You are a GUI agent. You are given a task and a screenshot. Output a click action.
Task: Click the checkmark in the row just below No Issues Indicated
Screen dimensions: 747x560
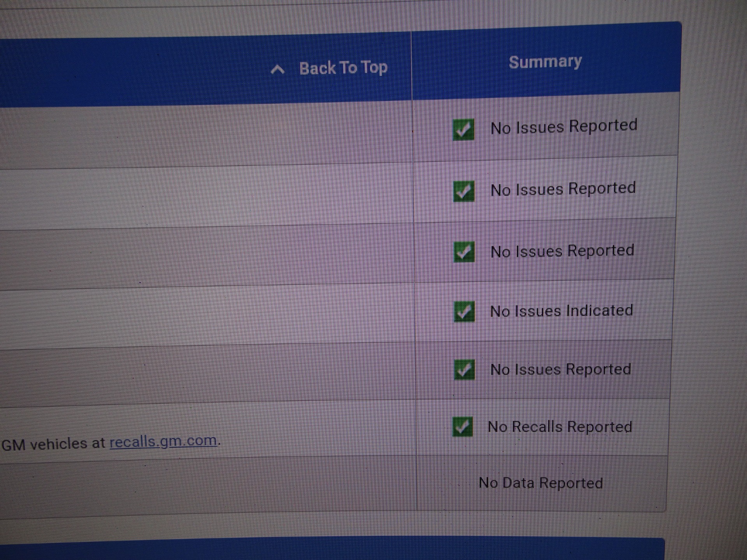[464, 369]
